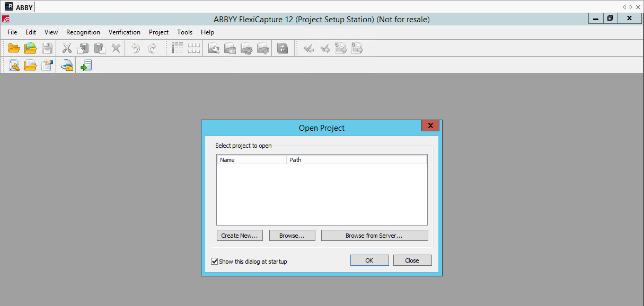Image resolution: width=644 pixels, height=306 pixels.
Task: Open a project with the yellow folder icon
Action: click(14, 49)
